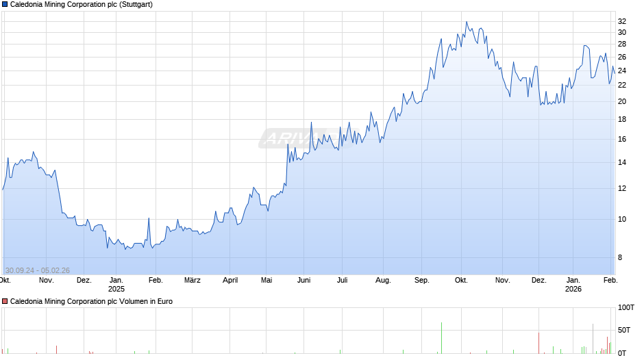
Task: Click the tallest green volume bar in September
Action: tap(441, 338)
